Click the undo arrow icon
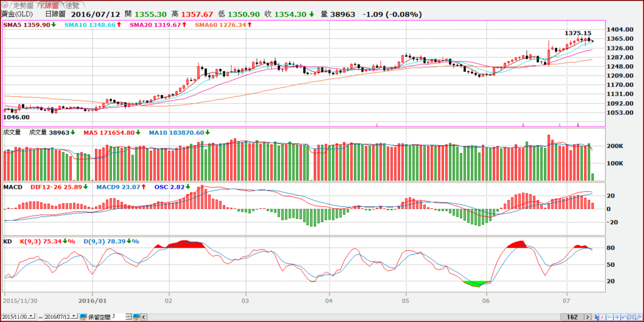Image resolution: width=644 pixels, height=322 pixels. [x=625, y=317]
